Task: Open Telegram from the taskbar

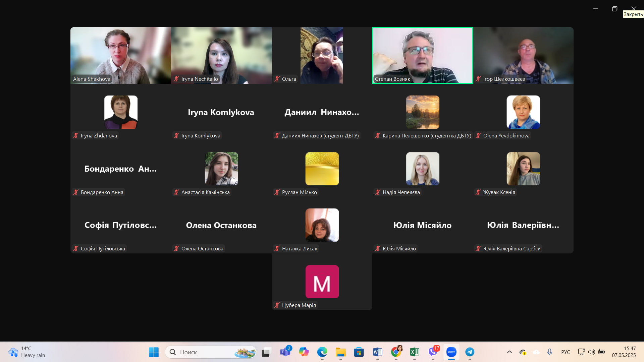Action: [x=470, y=352]
